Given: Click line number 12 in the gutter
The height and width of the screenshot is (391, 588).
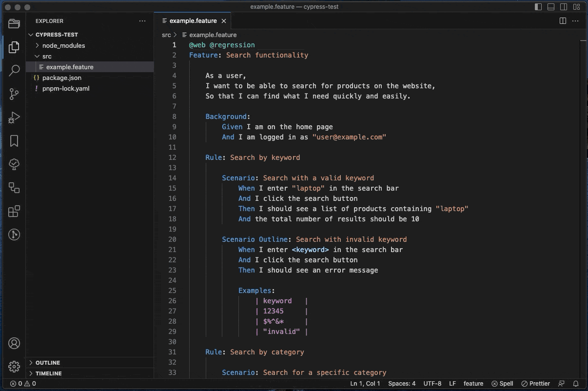Looking at the screenshot, I should tap(172, 157).
